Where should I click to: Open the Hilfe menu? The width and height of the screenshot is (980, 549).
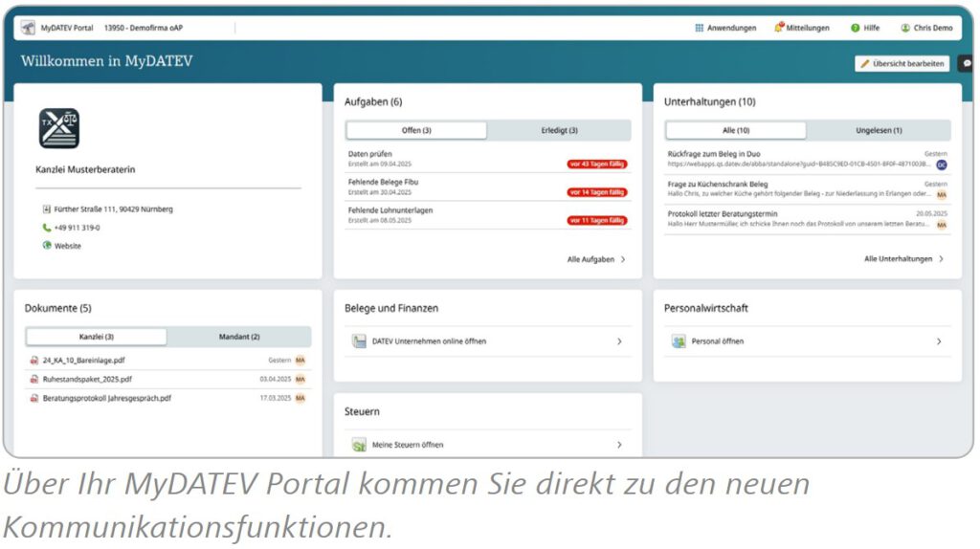tap(865, 28)
